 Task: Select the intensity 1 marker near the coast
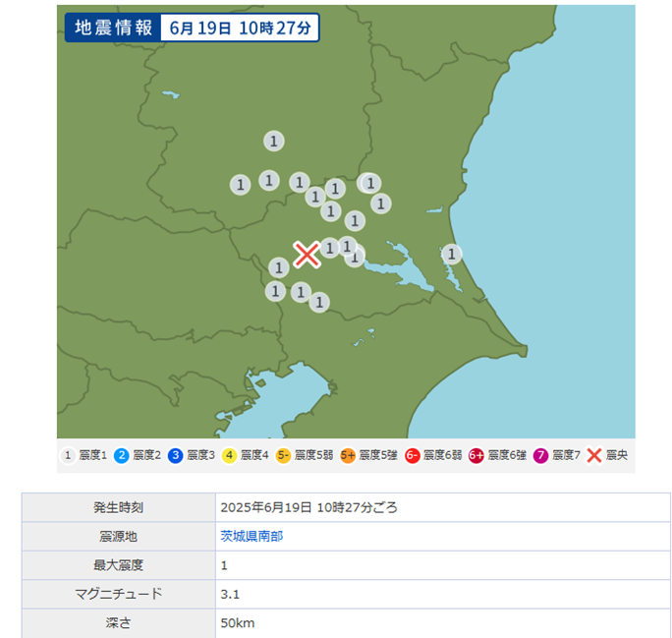pos(451,255)
